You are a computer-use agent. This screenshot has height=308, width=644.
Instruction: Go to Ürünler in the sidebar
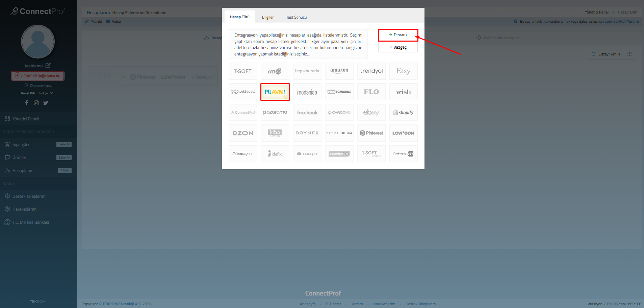(x=38, y=158)
